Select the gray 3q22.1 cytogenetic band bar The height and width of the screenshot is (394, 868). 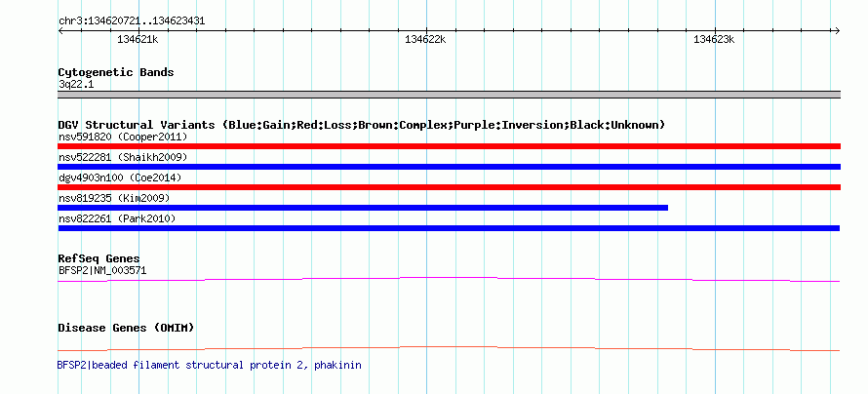(x=449, y=95)
